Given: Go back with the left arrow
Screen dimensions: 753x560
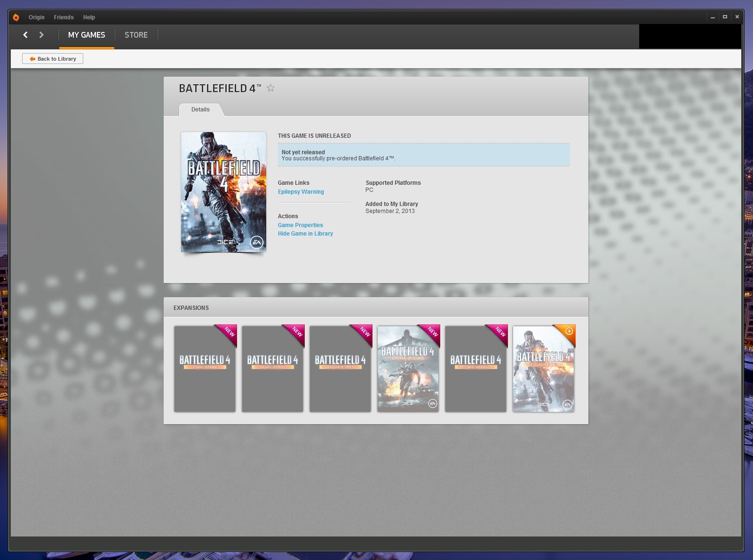Looking at the screenshot, I should pyautogui.click(x=25, y=35).
